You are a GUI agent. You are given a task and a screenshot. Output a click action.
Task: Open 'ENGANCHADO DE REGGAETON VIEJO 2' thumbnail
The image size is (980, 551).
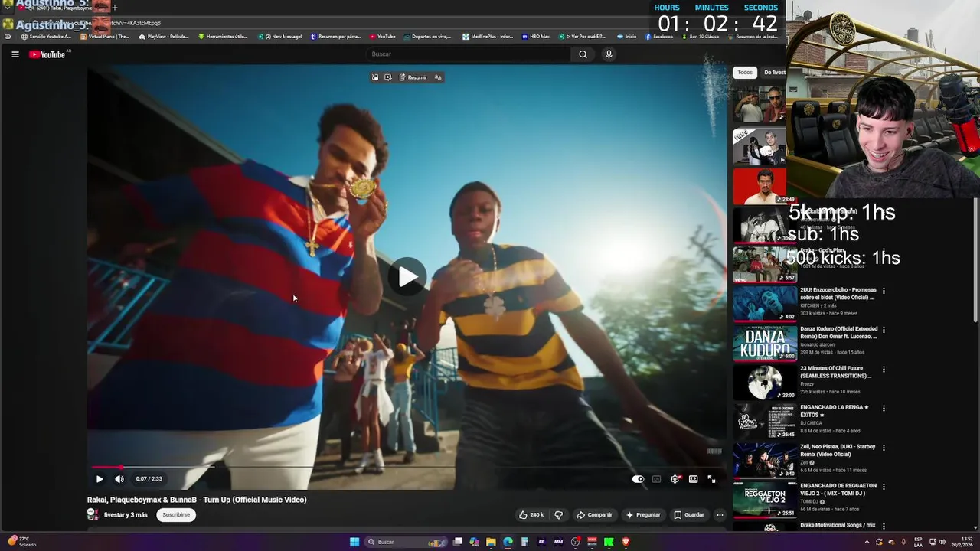tap(765, 499)
